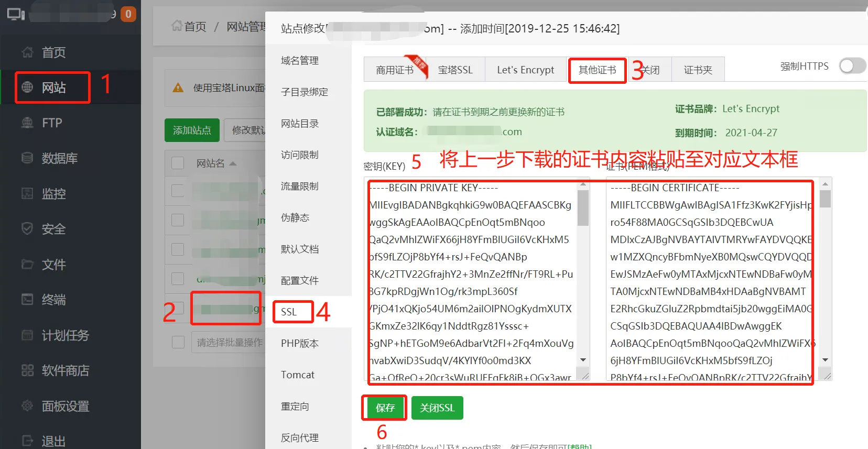
Task: Click the globe icon next to 网站
Action: pos(27,87)
